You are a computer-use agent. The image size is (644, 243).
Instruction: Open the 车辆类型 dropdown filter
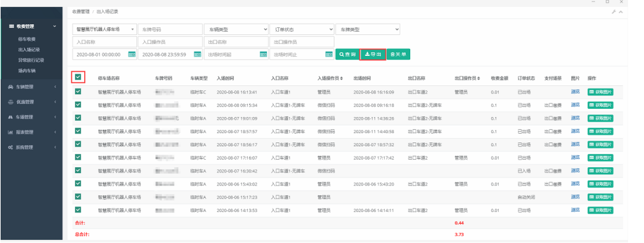236,29
